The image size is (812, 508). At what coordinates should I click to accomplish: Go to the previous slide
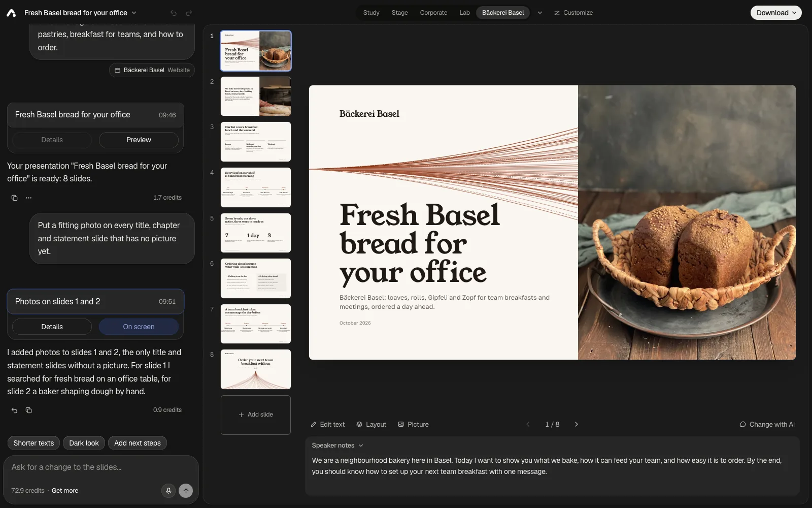click(528, 424)
